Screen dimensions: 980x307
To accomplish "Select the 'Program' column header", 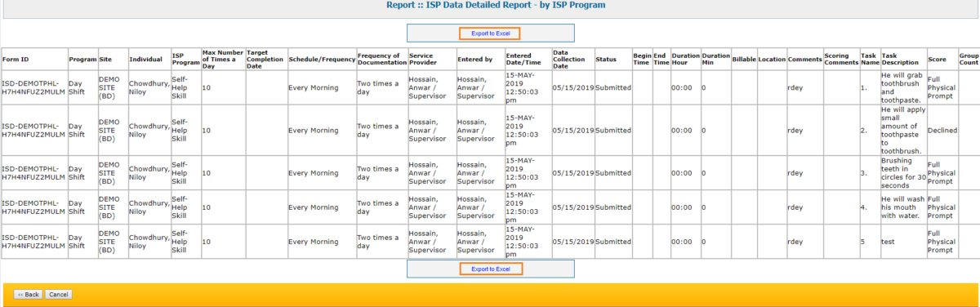I will coord(82,60).
